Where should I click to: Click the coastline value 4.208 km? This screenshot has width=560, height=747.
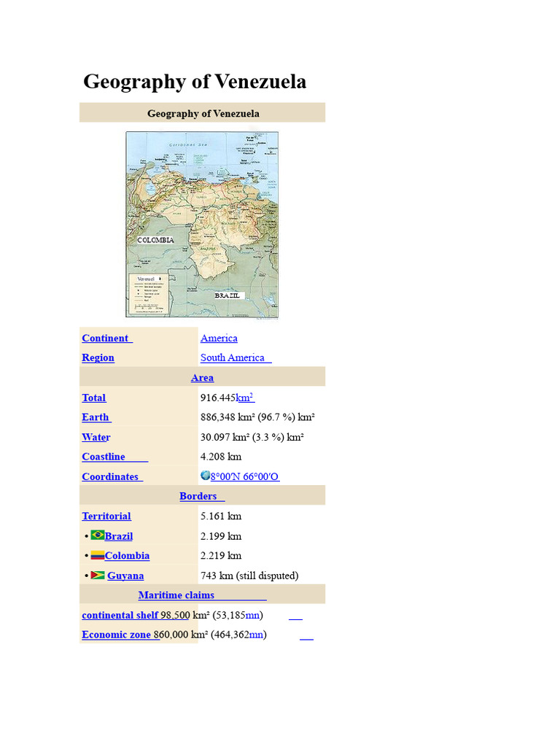coord(221,457)
